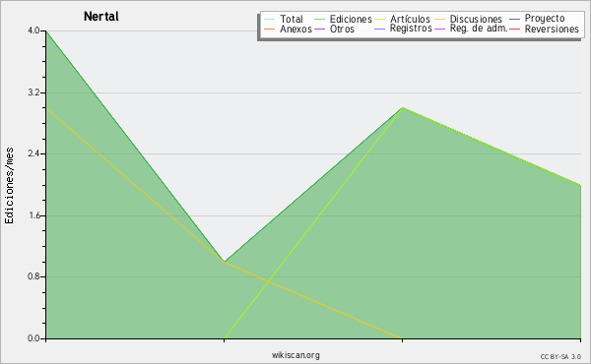591x364 pixels.
Task: Click the 4.0 y-axis value
Action: click(33, 30)
